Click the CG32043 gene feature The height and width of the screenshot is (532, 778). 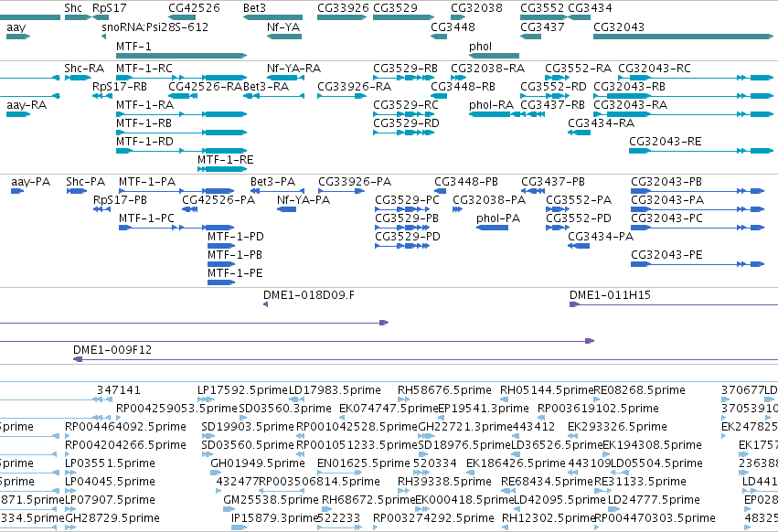(683, 37)
